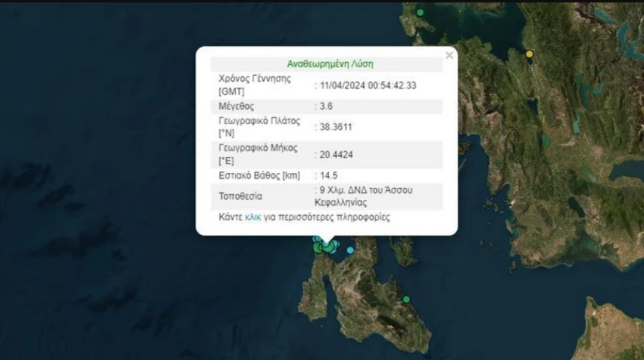Click Zakynthos island in the bottom-right corner
644x360 pixels.
coord(615,330)
